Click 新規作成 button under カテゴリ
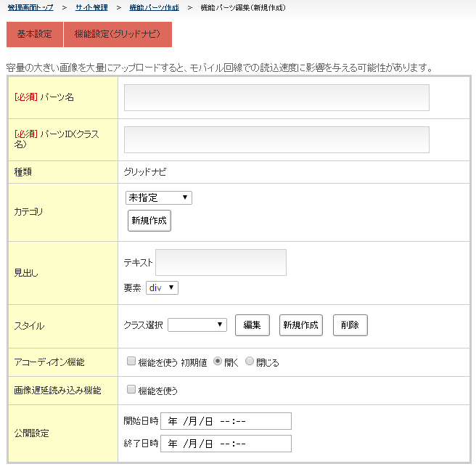This screenshot has width=476, height=469. tap(149, 221)
